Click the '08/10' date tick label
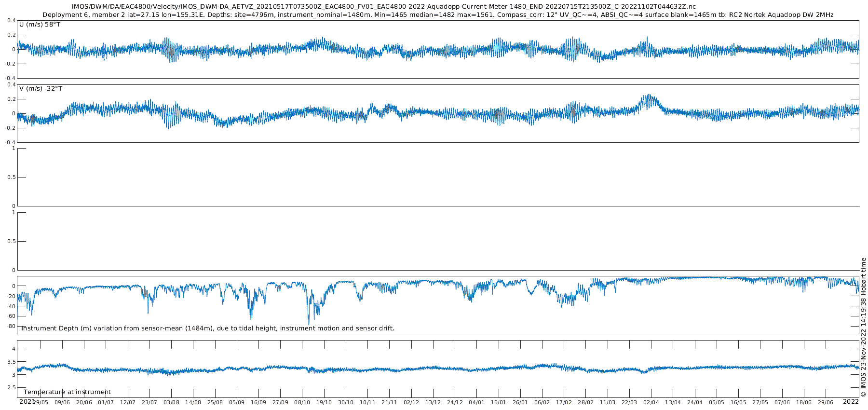This screenshot has height=410, width=868. point(302,402)
